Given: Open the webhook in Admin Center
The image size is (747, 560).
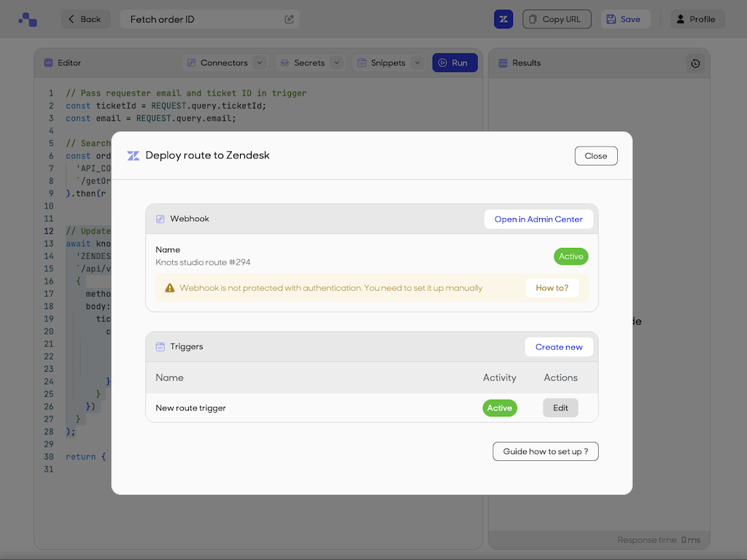Looking at the screenshot, I should (538, 219).
